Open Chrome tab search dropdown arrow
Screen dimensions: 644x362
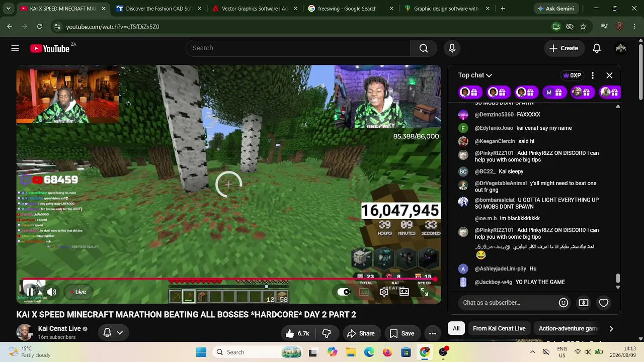(10, 9)
